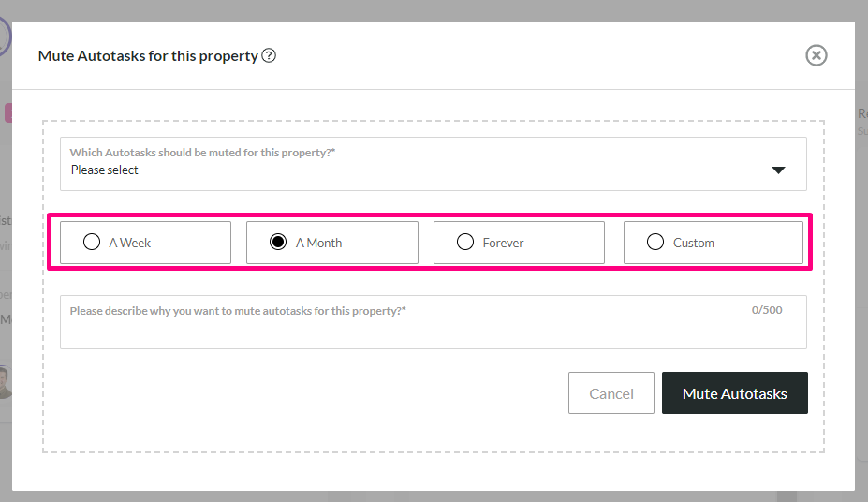The height and width of the screenshot is (502, 868).
Task: Click the user avatar behind the dialog's left edge
Action: pos(5,382)
